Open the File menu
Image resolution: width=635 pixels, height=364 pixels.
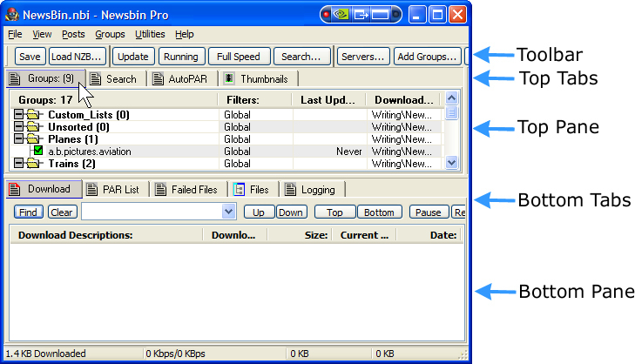coord(15,35)
